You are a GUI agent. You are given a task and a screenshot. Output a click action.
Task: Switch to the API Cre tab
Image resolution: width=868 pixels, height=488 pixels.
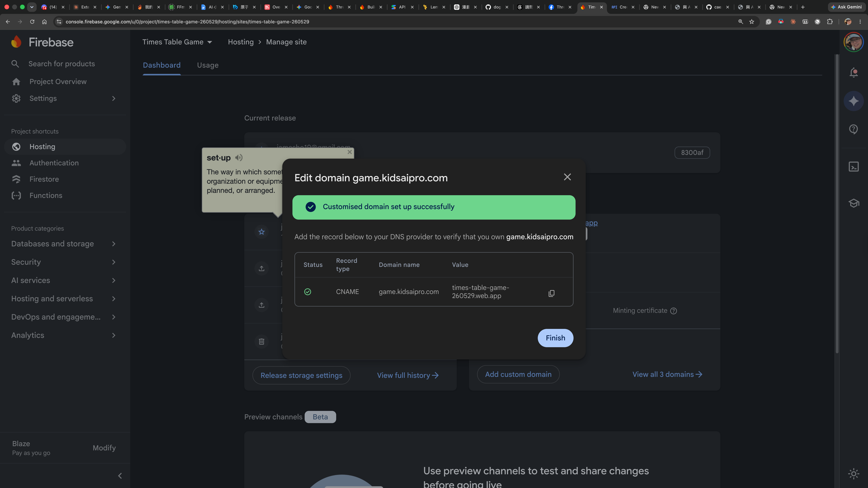pos(623,7)
